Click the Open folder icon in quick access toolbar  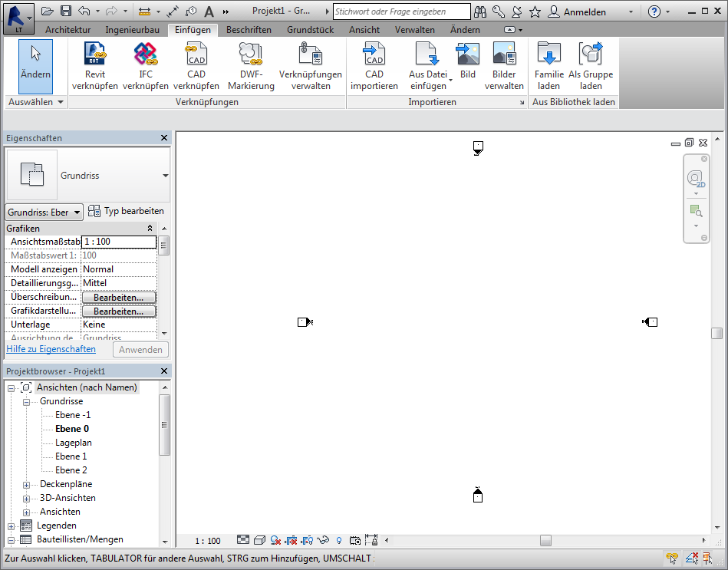pos(47,12)
